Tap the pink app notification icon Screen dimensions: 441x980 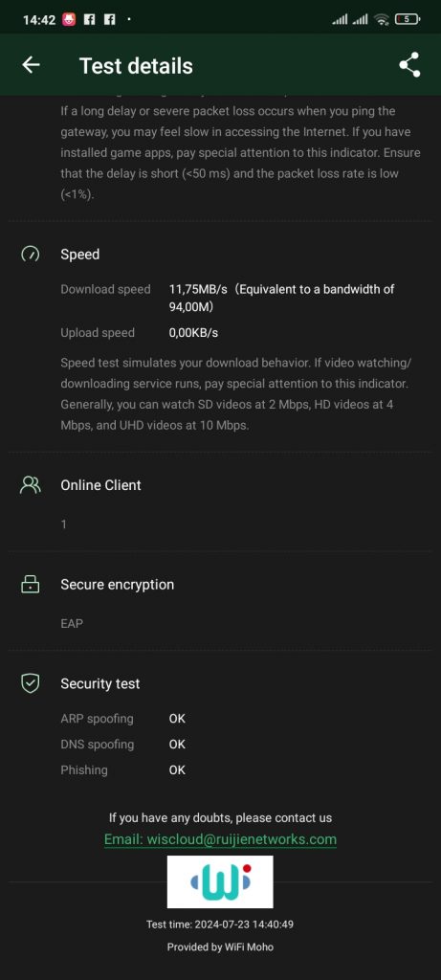click(x=69, y=19)
